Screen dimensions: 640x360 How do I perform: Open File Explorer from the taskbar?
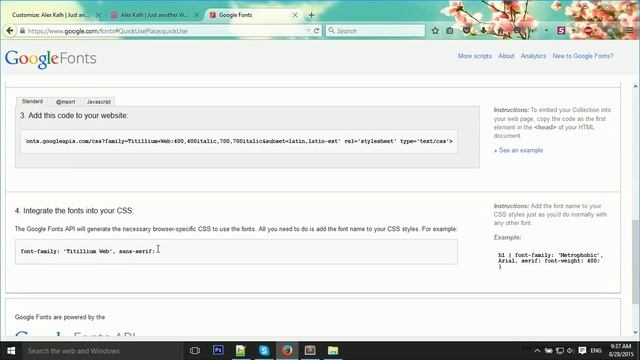click(333, 350)
